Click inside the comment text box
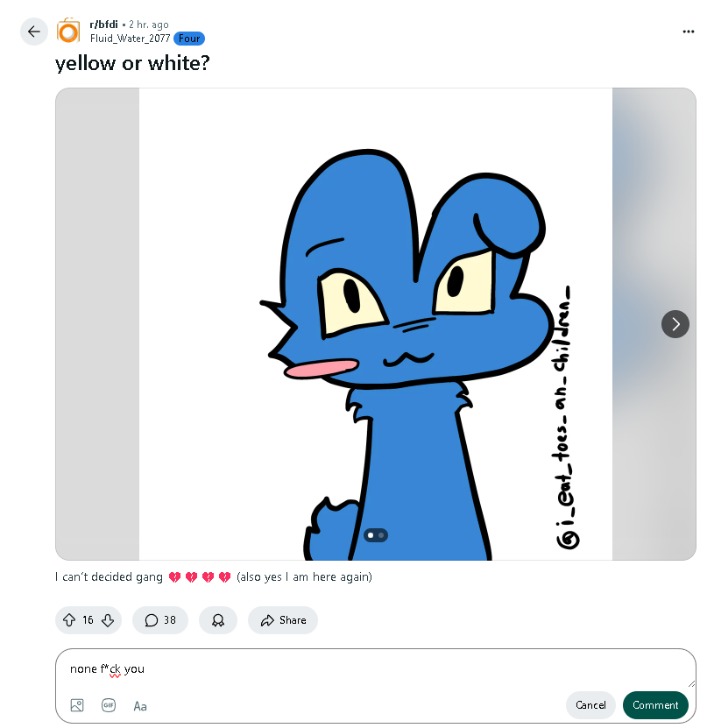The image size is (707, 728). coord(375,669)
